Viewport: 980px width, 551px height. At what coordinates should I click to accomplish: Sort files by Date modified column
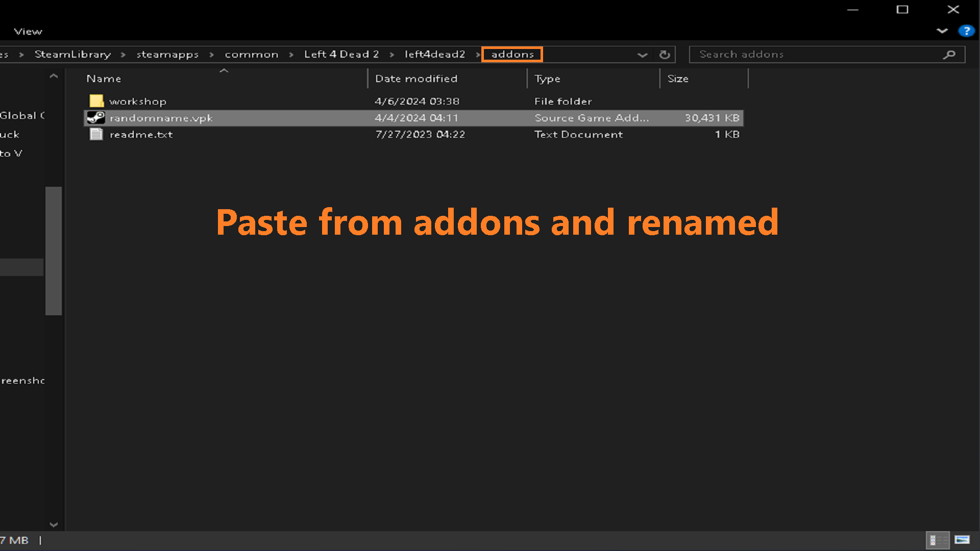pyautogui.click(x=416, y=79)
